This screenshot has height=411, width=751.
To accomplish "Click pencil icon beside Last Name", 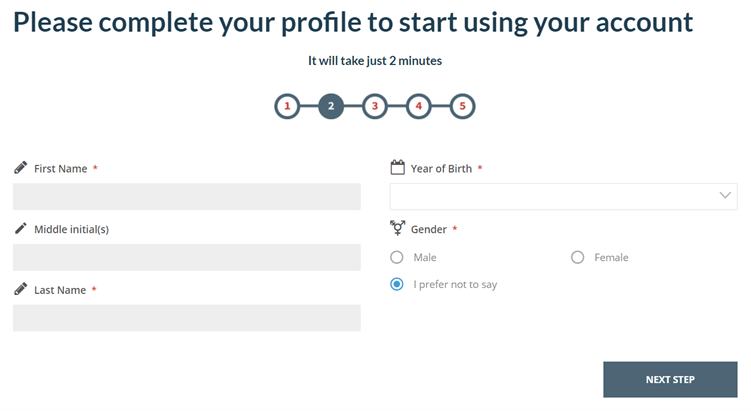I will 20,289.
